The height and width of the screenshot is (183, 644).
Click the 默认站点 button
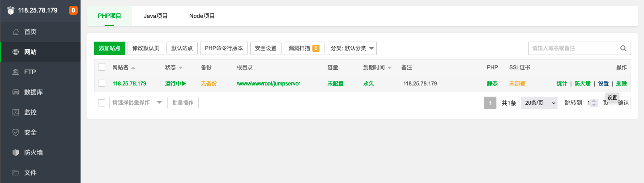pos(182,48)
